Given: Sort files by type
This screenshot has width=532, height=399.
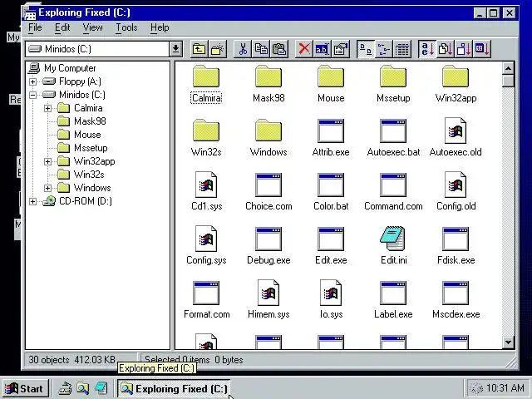Looking at the screenshot, I should 446,49.
